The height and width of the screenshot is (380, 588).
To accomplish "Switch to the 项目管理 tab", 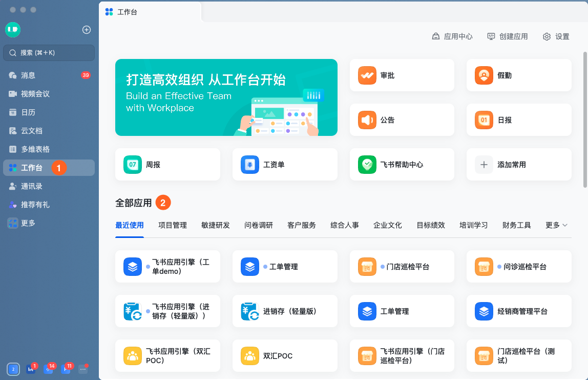I will pyautogui.click(x=173, y=225).
